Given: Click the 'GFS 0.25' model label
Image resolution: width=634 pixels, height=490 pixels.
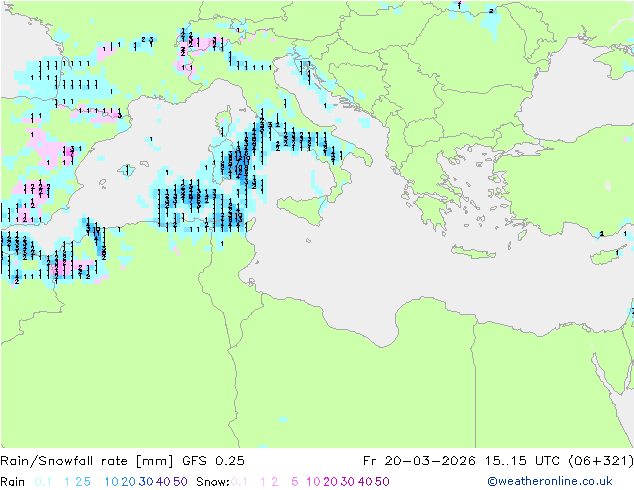Looking at the screenshot, I should [x=213, y=461].
